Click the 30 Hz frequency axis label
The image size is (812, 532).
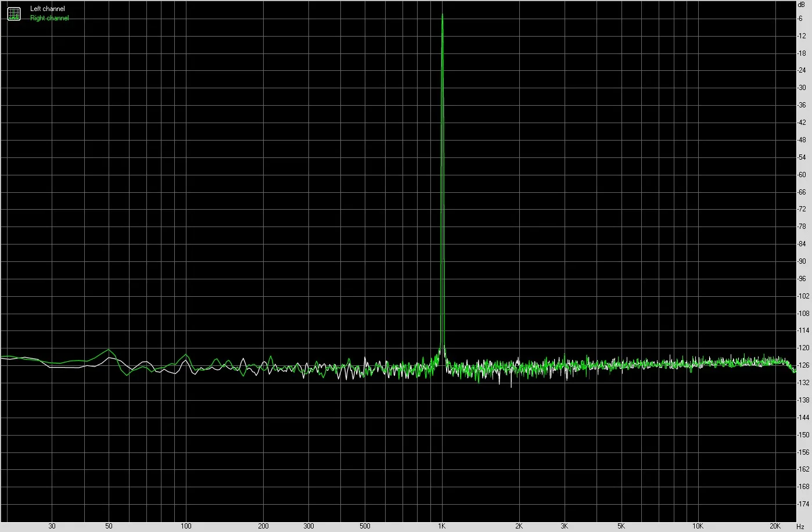[52, 526]
